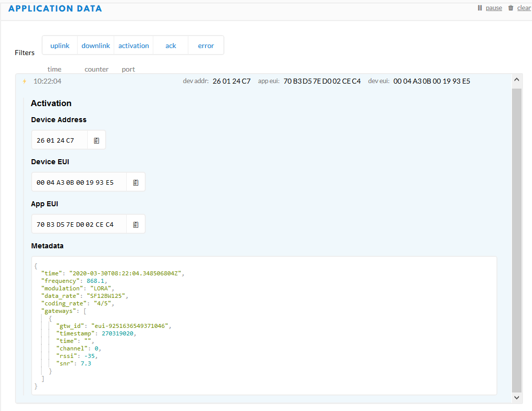Image resolution: width=532 pixels, height=411 pixels.
Task: Click the pause text link
Action: pyautogui.click(x=493, y=8)
